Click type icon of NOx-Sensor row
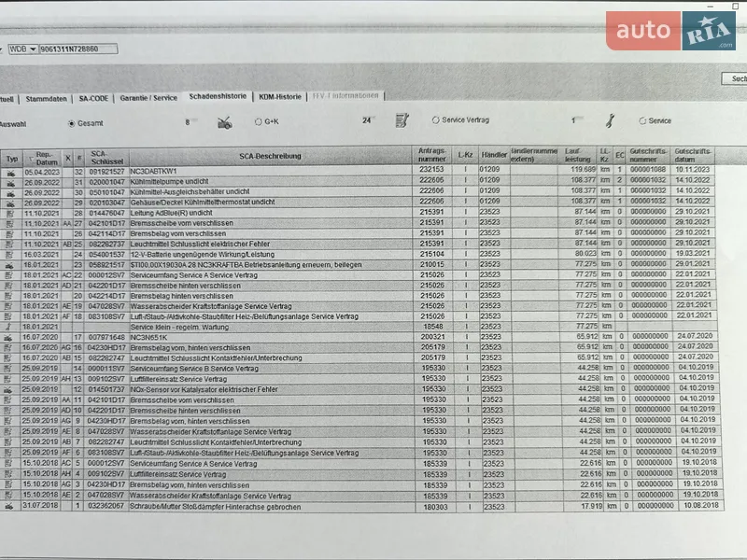This screenshot has width=747, height=560. (10, 388)
